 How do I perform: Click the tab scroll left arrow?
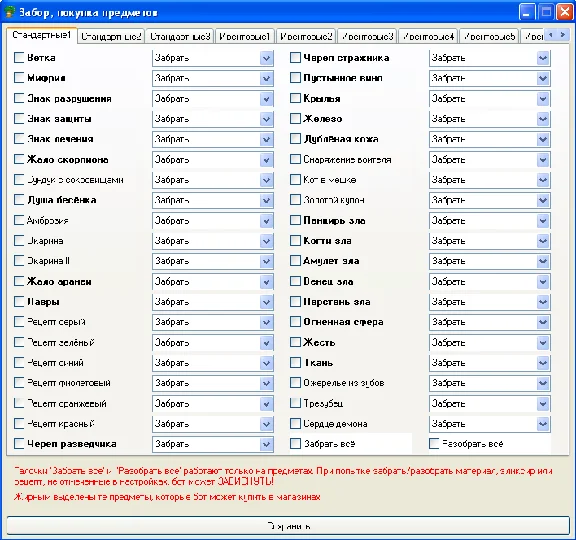coord(550,35)
